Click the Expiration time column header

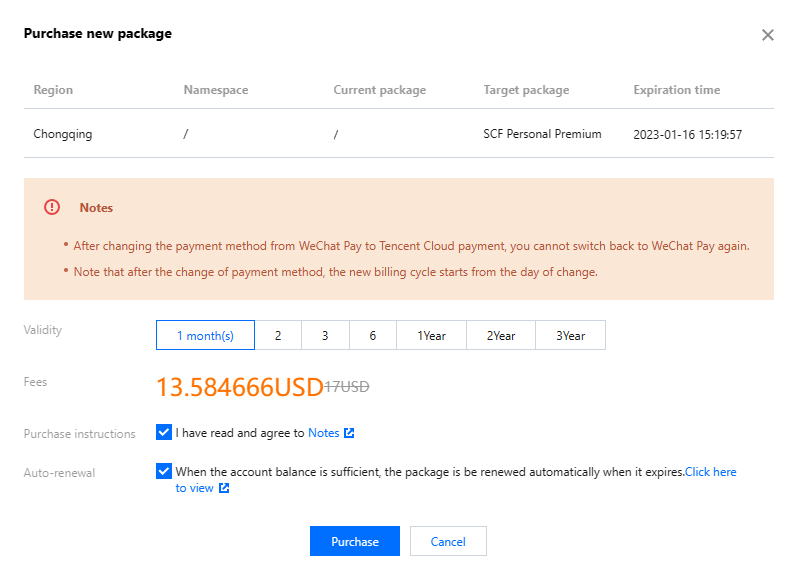[676, 90]
